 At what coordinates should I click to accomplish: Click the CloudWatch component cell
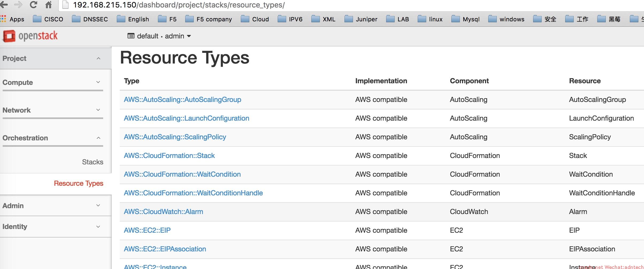click(x=469, y=212)
